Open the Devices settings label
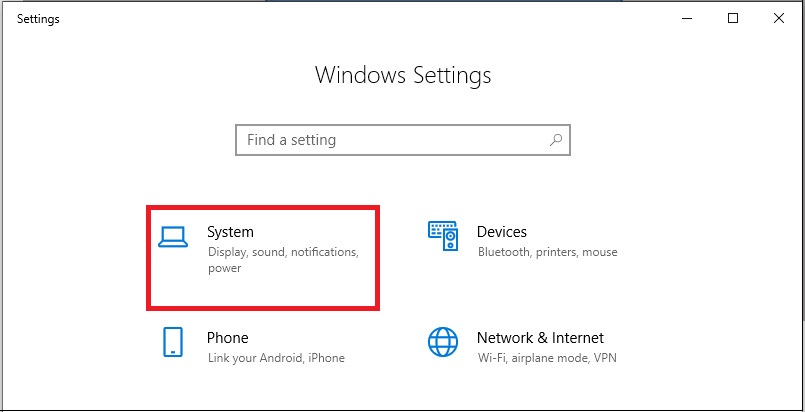This screenshot has width=805, height=412. (502, 232)
